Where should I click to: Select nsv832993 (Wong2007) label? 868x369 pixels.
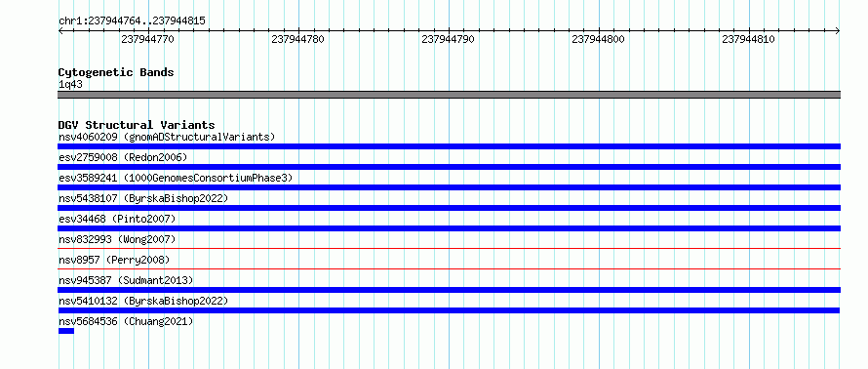point(117,239)
